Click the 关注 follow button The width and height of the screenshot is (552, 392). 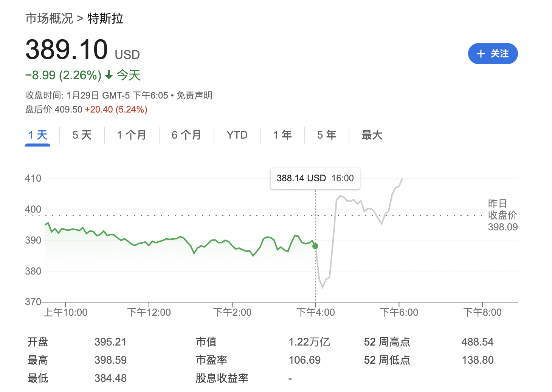tap(493, 54)
